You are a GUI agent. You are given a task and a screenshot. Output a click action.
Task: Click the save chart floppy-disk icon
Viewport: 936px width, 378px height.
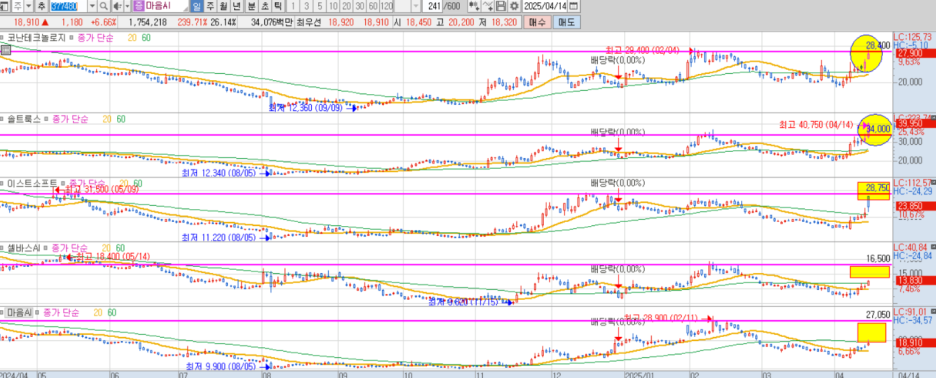(x=500, y=7)
